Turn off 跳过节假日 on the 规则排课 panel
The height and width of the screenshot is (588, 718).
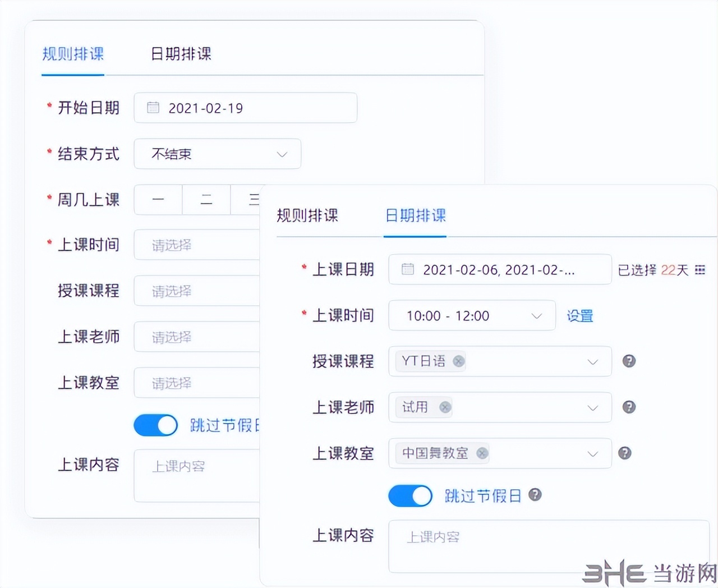155,425
